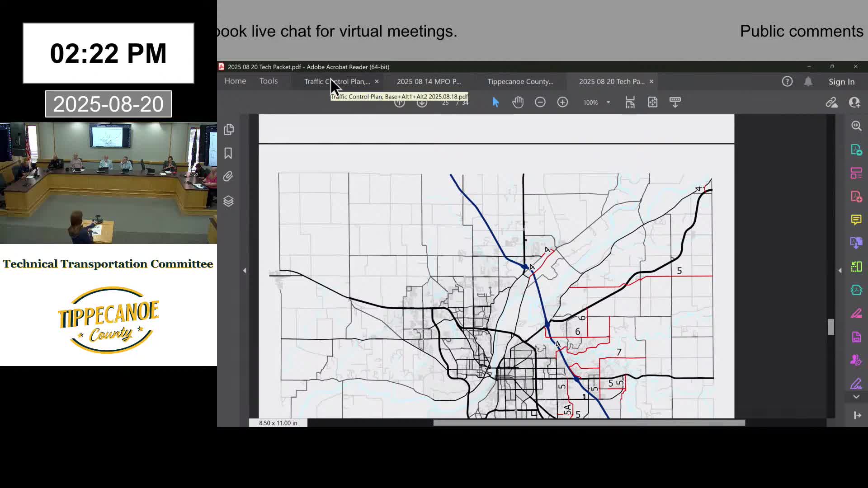
Task: Open the layers panel
Action: (228, 201)
